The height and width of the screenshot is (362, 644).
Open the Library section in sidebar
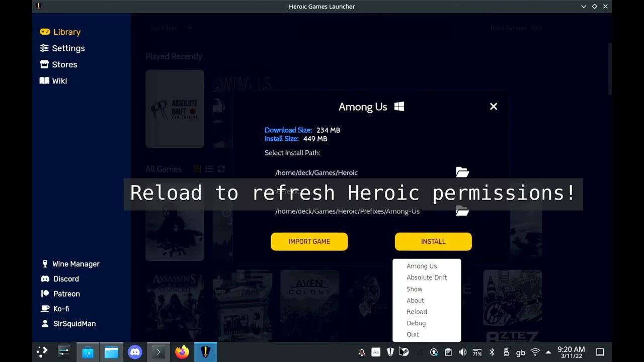click(x=60, y=32)
